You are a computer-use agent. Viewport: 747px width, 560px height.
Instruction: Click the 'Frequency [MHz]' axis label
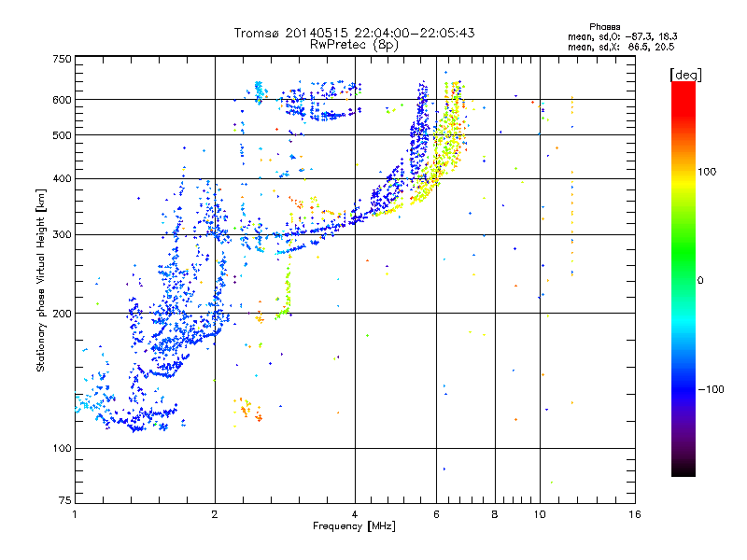(354, 526)
